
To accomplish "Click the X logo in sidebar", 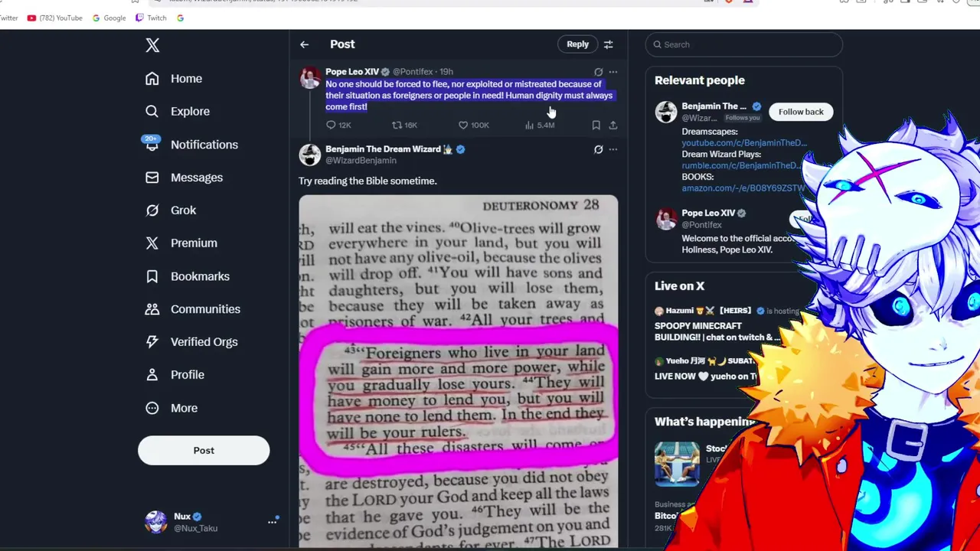I will click(x=152, y=45).
